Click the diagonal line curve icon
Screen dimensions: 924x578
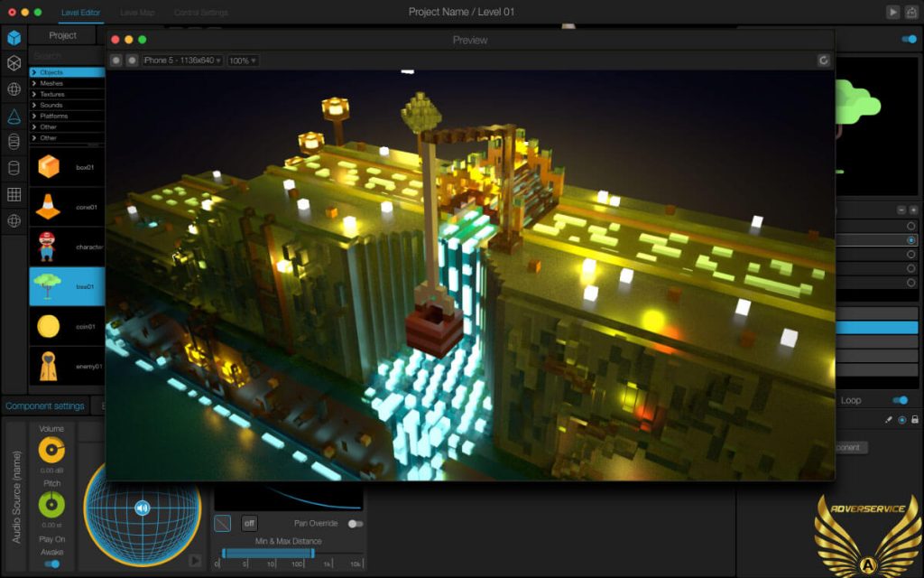point(222,523)
